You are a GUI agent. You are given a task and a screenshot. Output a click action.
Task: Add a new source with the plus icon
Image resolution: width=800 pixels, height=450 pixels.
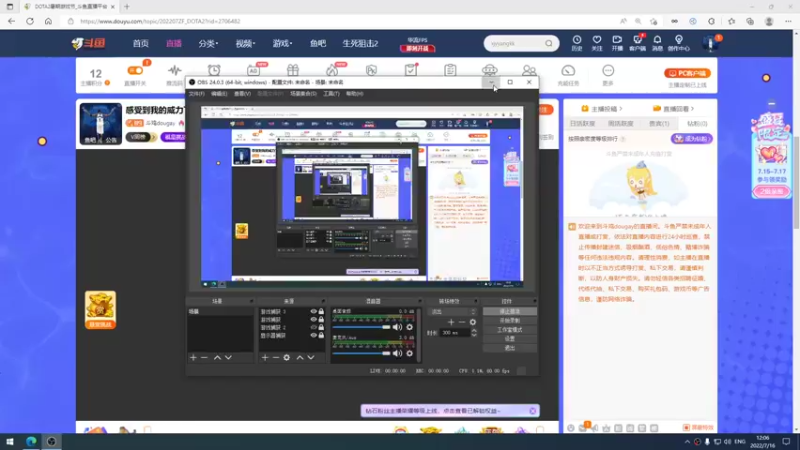tap(265, 358)
